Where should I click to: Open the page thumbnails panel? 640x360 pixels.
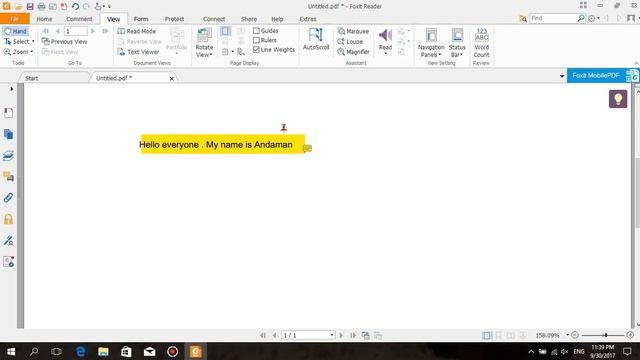coord(8,134)
